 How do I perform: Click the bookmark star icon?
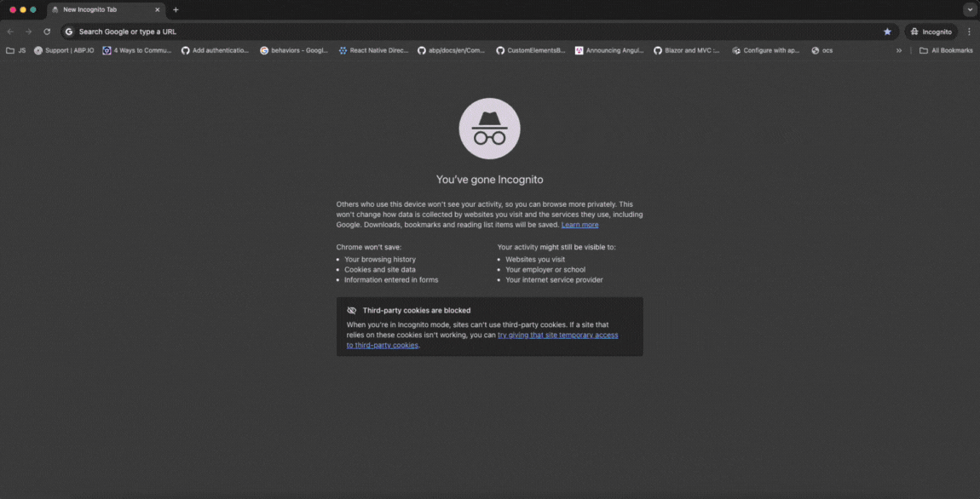tap(887, 32)
